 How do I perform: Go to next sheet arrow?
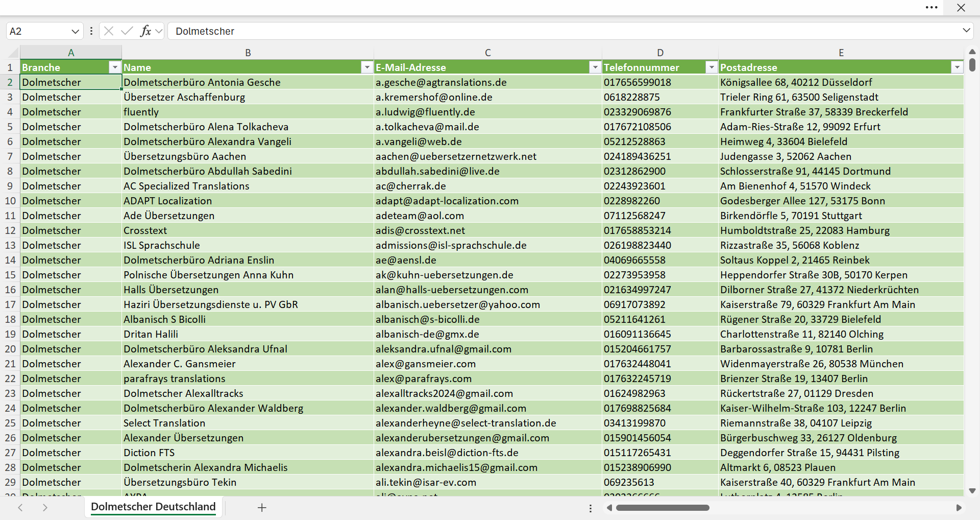pos(45,507)
